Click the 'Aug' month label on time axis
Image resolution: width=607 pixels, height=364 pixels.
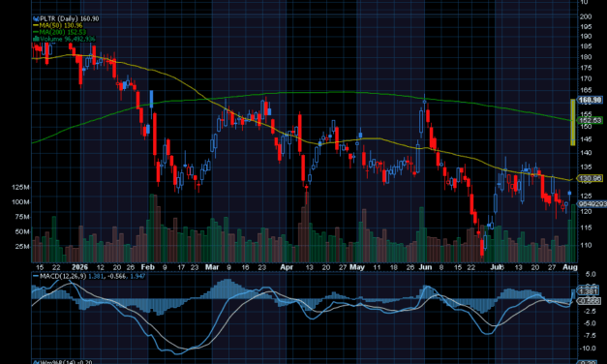(x=570, y=267)
